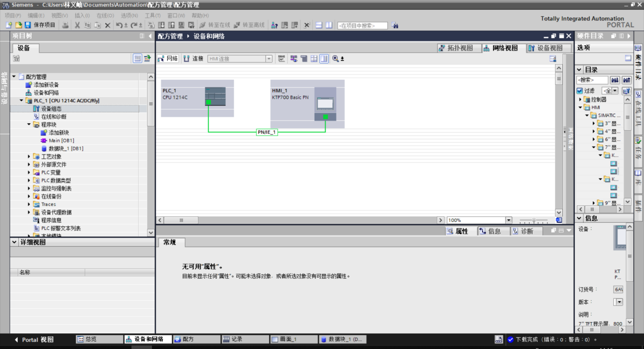Click the network view zoom slider

(533, 220)
